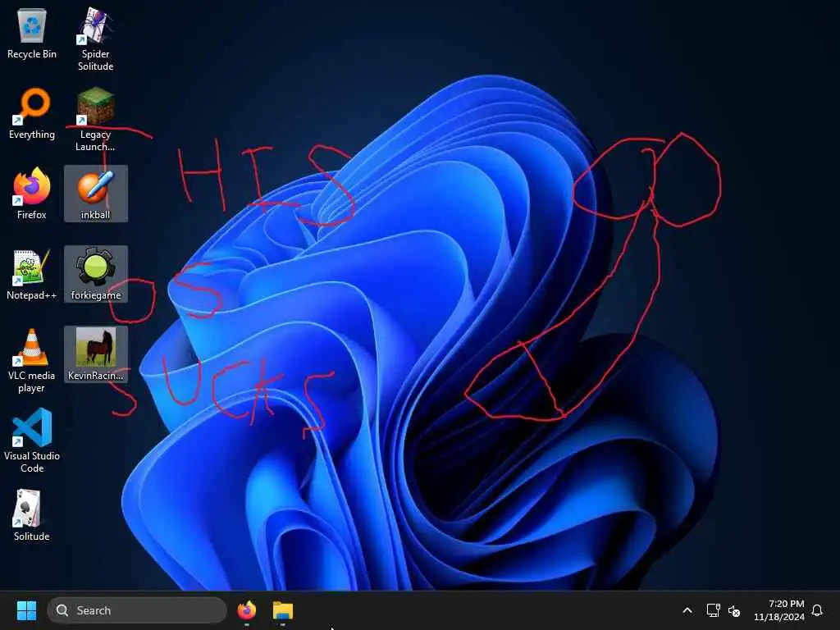Click the taskbar Search box
The image size is (840, 630).
(x=137, y=610)
